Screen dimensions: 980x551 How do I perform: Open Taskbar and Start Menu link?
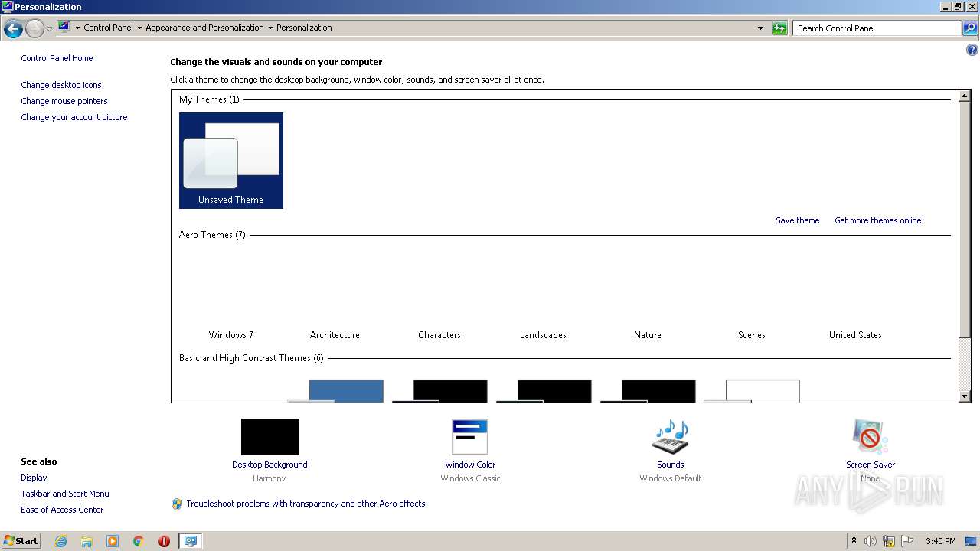coord(65,494)
